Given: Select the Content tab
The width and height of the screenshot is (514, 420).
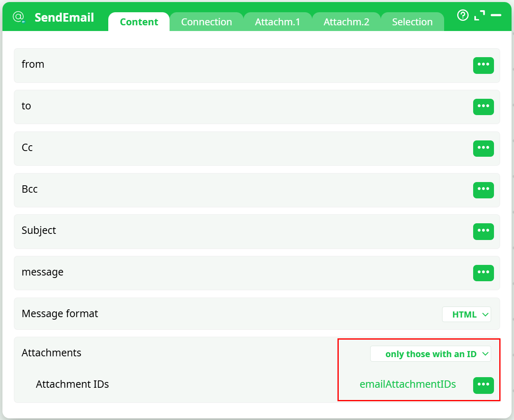Looking at the screenshot, I should pos(139,22).
